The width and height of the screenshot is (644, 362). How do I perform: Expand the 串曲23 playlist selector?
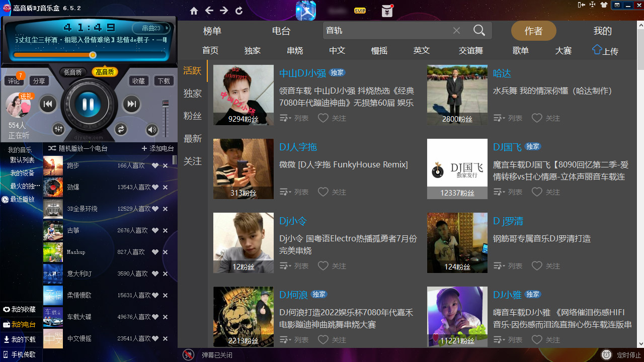tap(151, 28)
